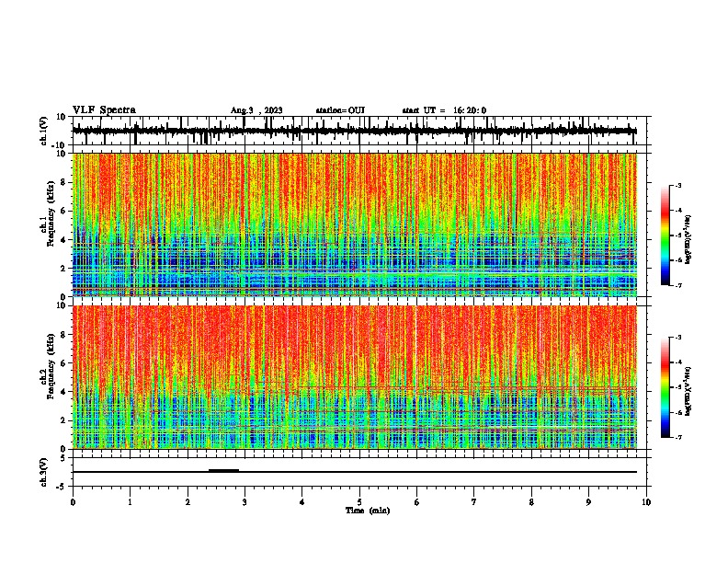Click the "Time (min)" axis label
Screen dimensions: 728x563
(x=368, y=511)
